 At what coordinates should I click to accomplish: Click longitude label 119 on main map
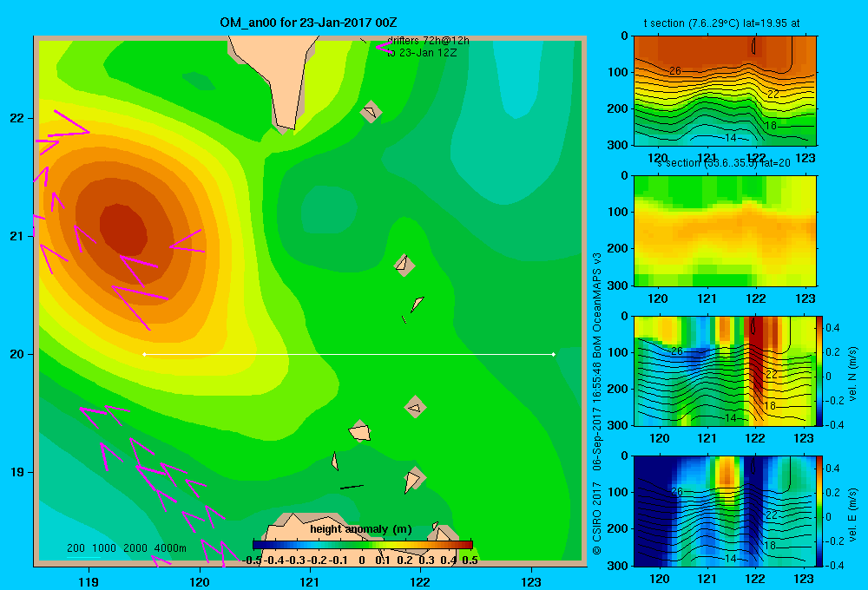tap(89, 581)
